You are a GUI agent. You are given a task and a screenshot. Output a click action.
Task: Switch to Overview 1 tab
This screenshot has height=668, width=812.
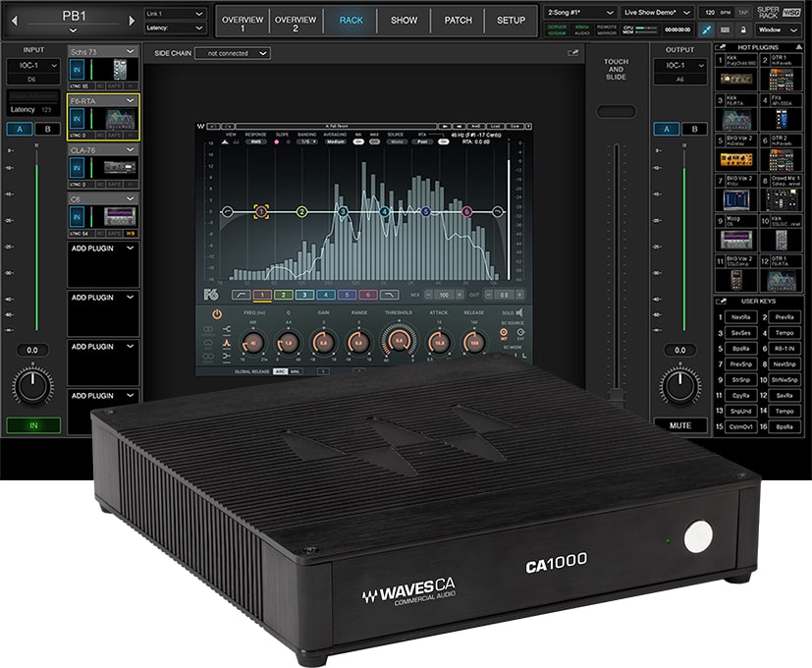point(243,23)
